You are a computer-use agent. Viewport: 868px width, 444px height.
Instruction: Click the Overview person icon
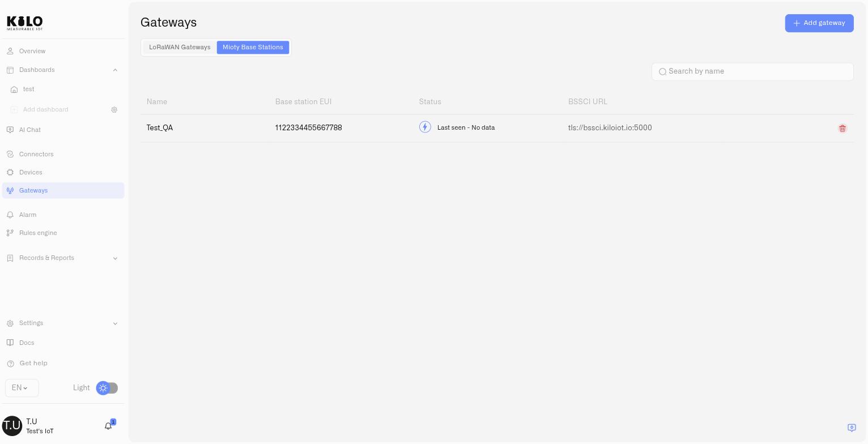10,52
